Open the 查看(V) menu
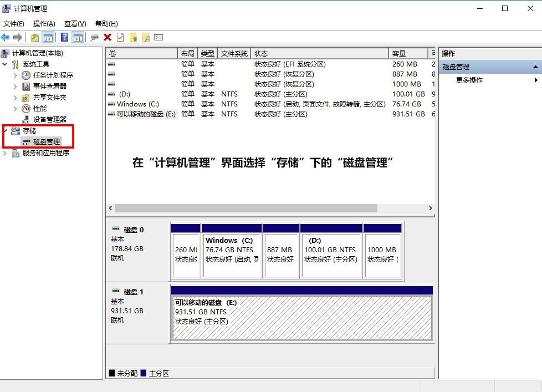The width and height of the screenshot is (542, 392). pos(75,23)
